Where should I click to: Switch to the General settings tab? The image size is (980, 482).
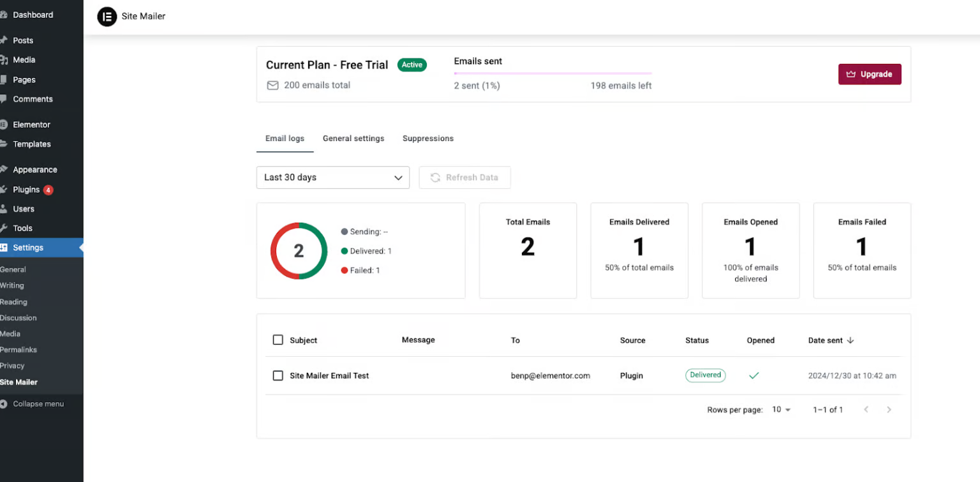point(353,139)
